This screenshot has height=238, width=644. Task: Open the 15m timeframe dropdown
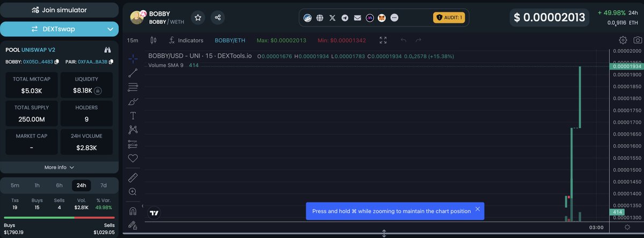pos(133,40)
